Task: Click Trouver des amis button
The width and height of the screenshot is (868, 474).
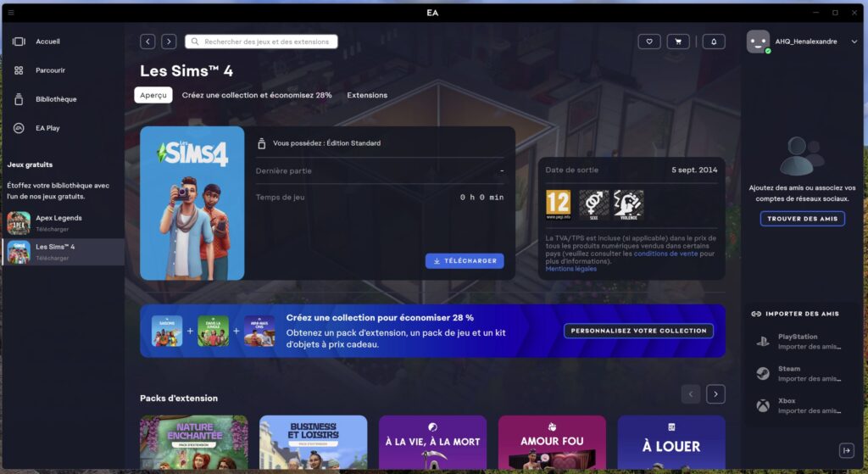Action: (x=802, y=219)
